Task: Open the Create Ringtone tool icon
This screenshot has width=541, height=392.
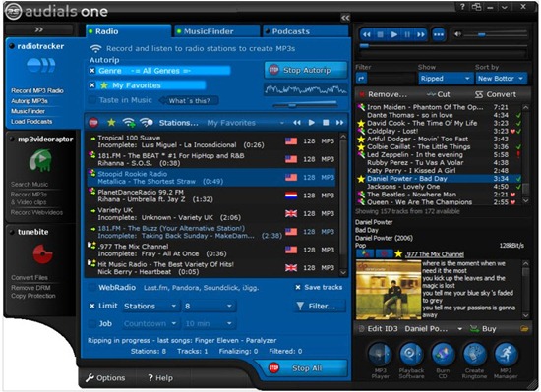Action: [x=474, y=354]
